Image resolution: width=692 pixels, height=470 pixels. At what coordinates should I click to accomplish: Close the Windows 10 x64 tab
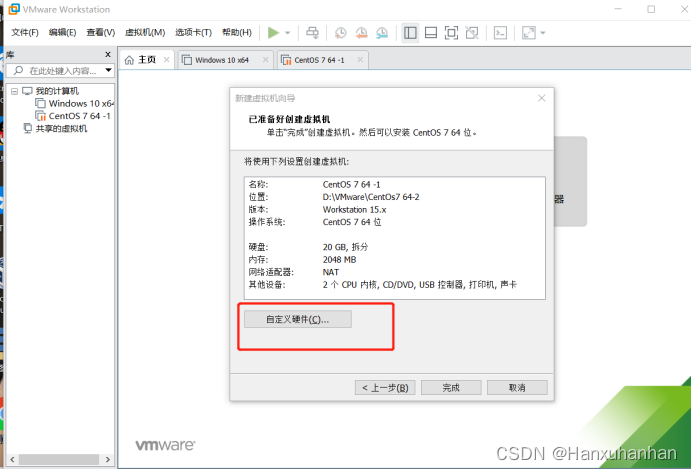pos(265,60)
